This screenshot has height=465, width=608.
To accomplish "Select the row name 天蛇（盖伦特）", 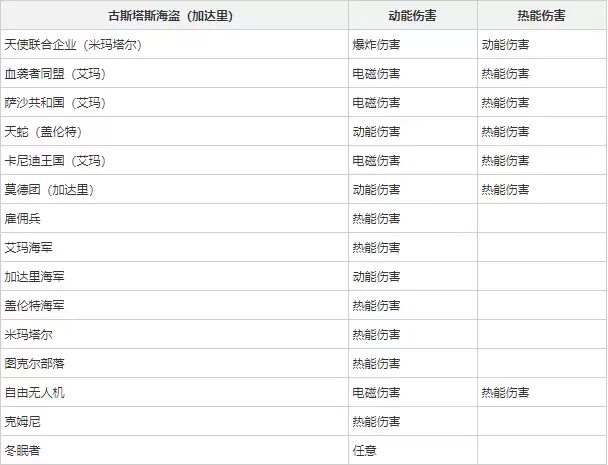I will [x=43, y=132].
